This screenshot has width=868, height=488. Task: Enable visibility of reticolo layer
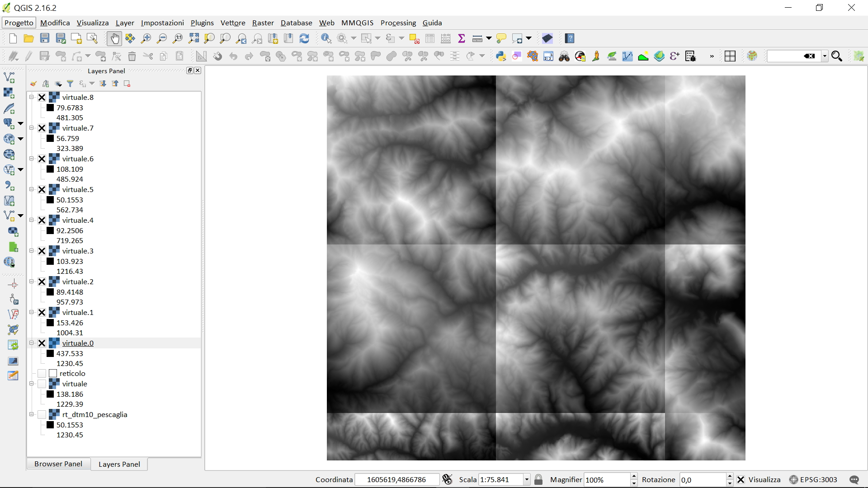[42, 374]
